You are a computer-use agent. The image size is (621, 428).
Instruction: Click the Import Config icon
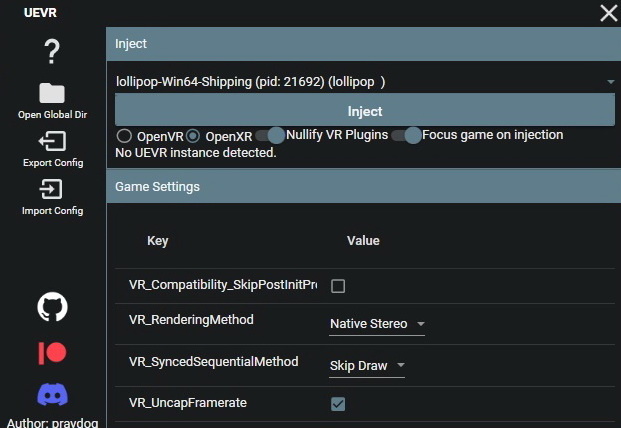(51, 189)
